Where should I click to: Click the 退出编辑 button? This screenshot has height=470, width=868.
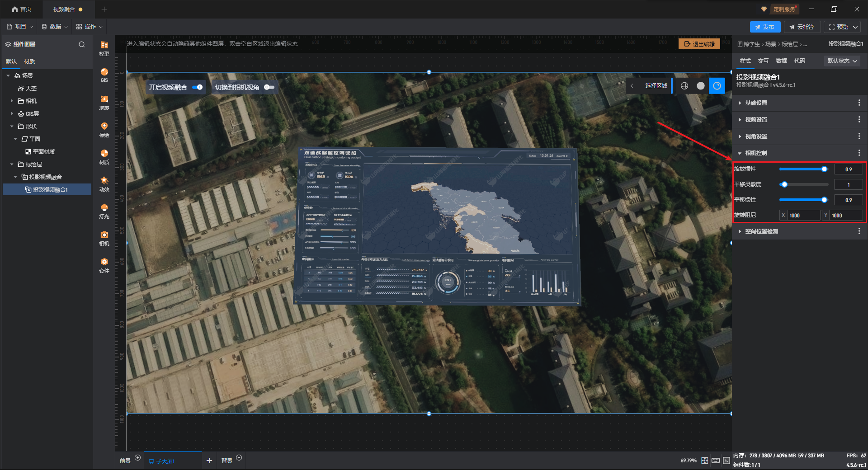[699, 44]
